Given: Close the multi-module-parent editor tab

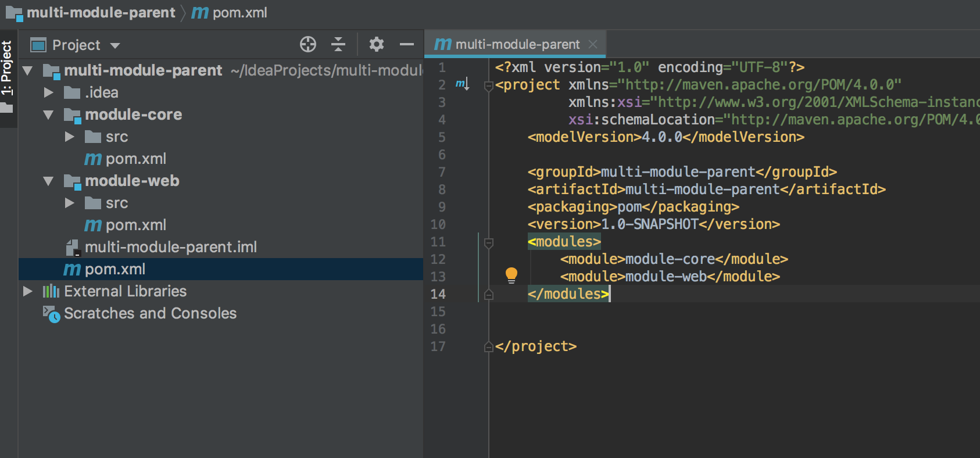Looking at the screenshot, I should click(x=593, y=44).
